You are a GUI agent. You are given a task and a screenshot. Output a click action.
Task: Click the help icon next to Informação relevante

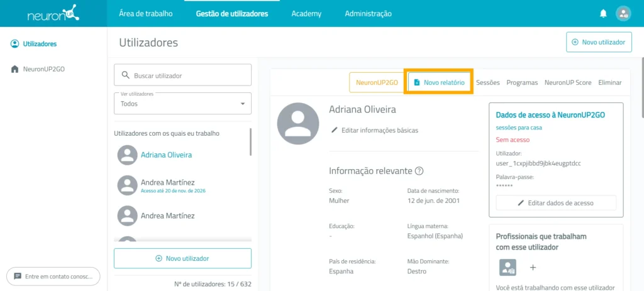tap(419, 171)
